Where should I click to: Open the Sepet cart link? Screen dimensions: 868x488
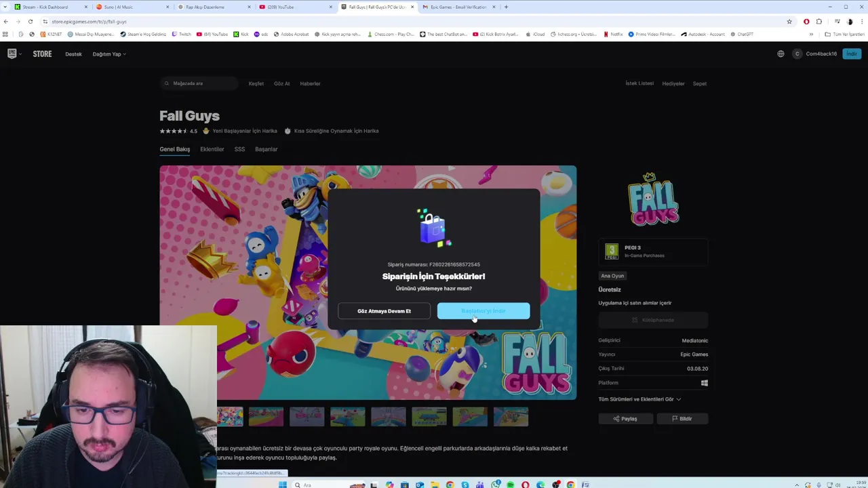[700, 83]
